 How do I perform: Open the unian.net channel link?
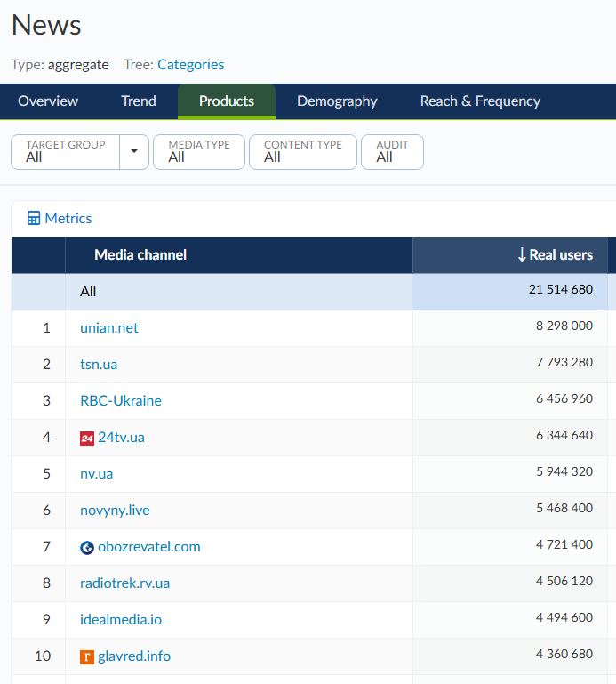(x=109, y=328)
